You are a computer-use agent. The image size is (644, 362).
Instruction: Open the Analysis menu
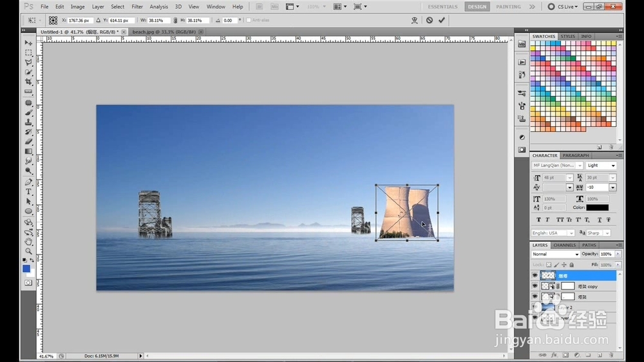pyautogui.click(x=158, y=6)
